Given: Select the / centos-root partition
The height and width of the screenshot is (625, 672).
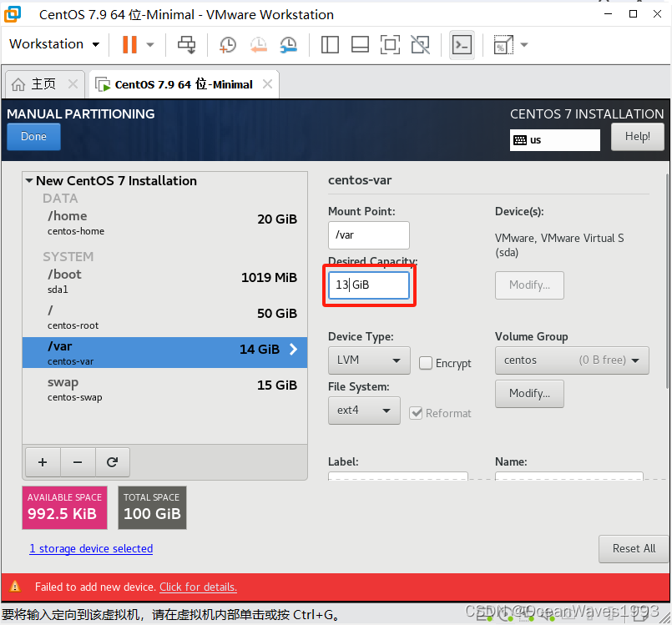Looking at the screenshot, I should click(165, 317).
